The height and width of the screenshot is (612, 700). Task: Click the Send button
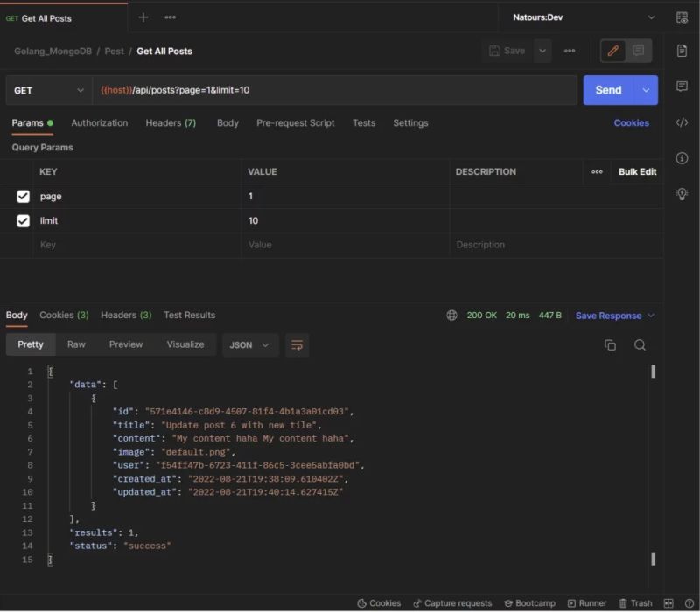pyautogui.click(x=610, y=90)
